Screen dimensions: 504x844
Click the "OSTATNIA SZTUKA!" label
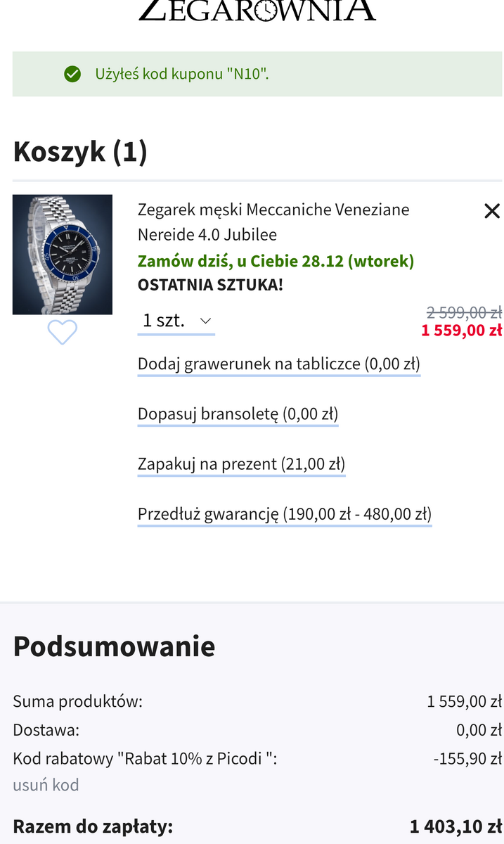pos(210,286)
